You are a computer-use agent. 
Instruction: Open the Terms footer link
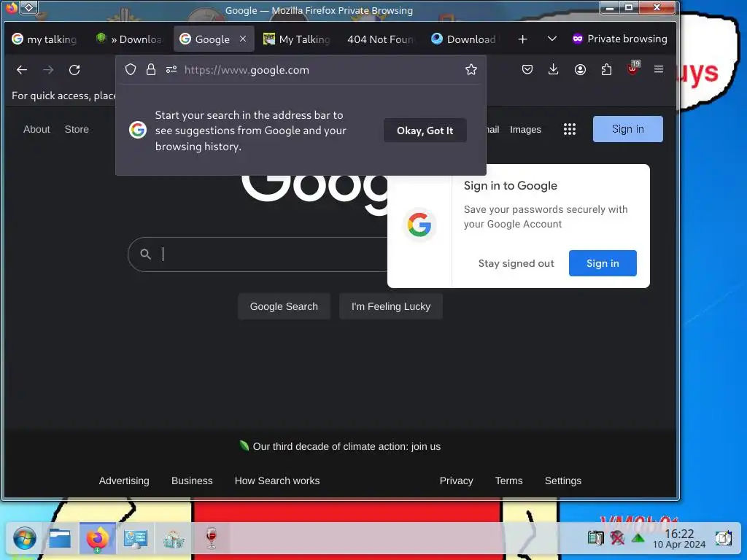click(508, 481)
